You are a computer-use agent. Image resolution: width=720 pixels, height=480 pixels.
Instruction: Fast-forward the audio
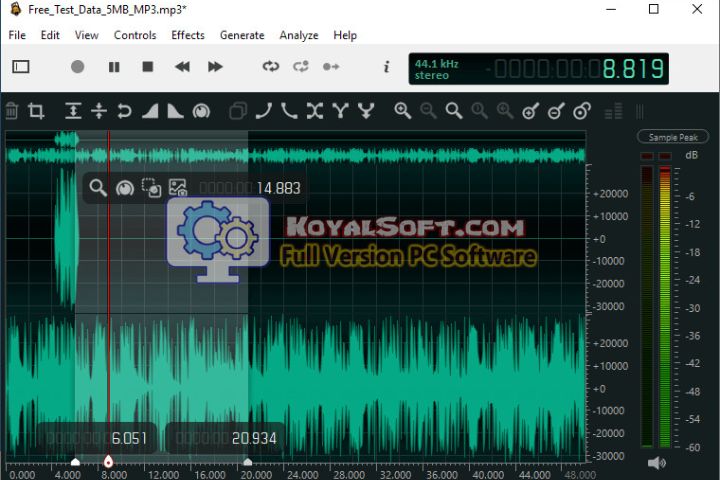[215, 67]
